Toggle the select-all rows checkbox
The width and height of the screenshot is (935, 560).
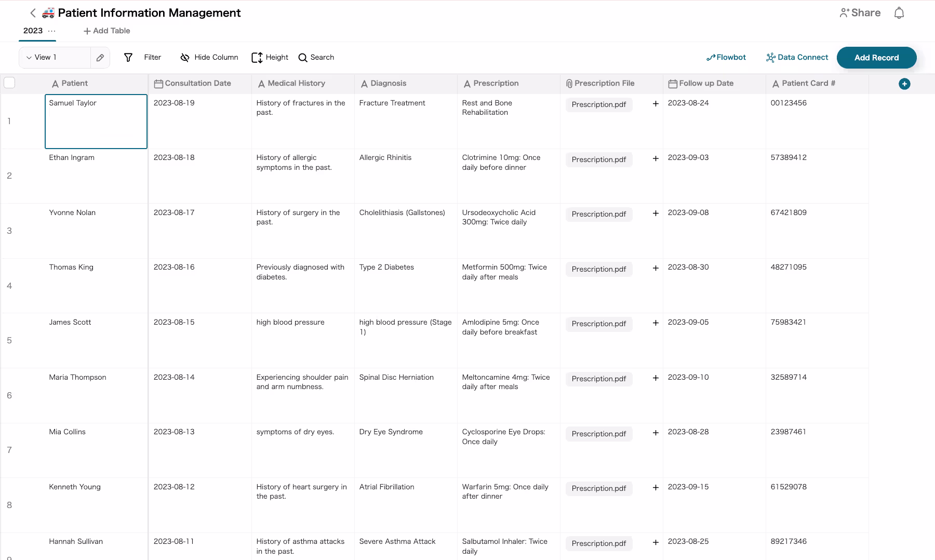(9, 83)
